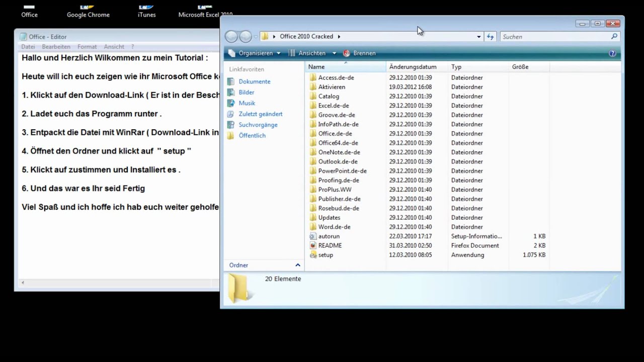Click the InfoPath.de-de folder icon

point(312,124)
